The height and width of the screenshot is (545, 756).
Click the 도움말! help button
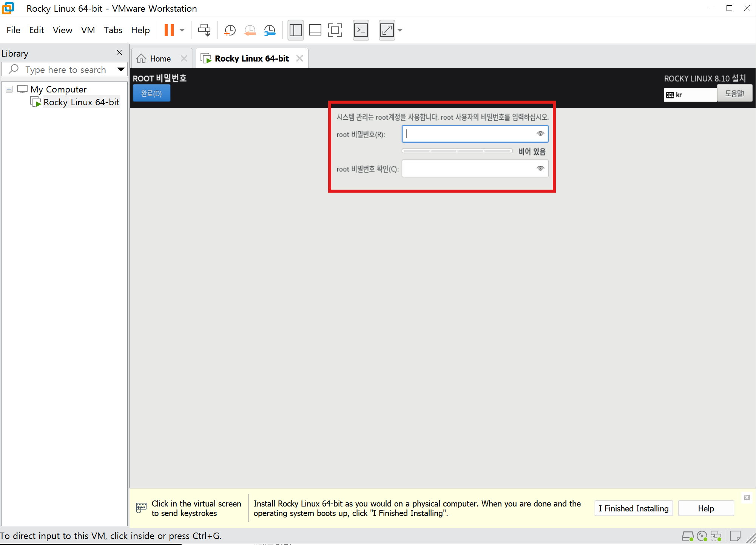(x=734, y=93)
